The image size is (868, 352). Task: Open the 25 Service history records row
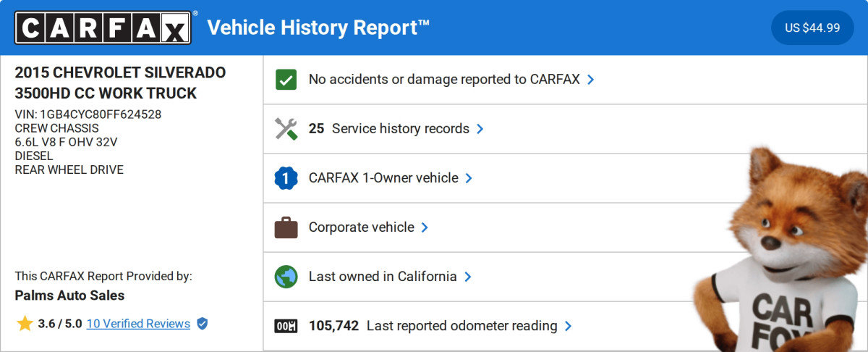pyautogui.click(x=389, y=129)
